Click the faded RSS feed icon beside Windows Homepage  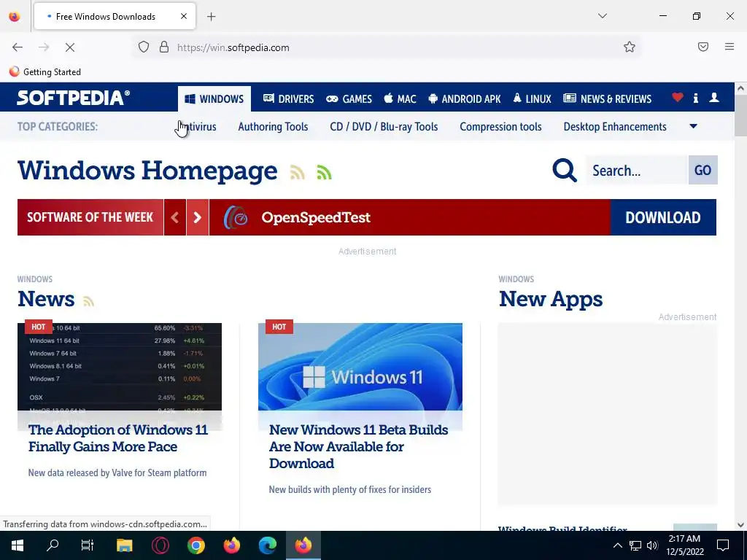[x=298, y=172]
